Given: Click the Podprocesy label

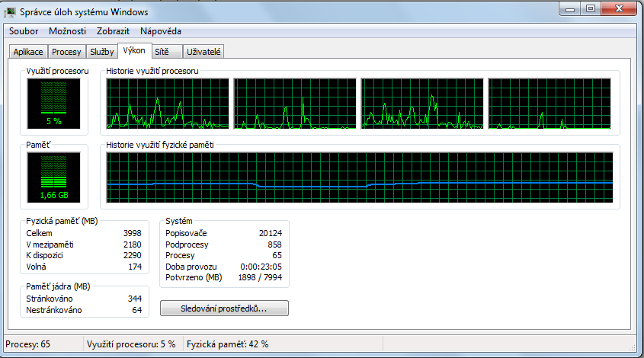Looking at the screenshot, I should tap(187, 245).
